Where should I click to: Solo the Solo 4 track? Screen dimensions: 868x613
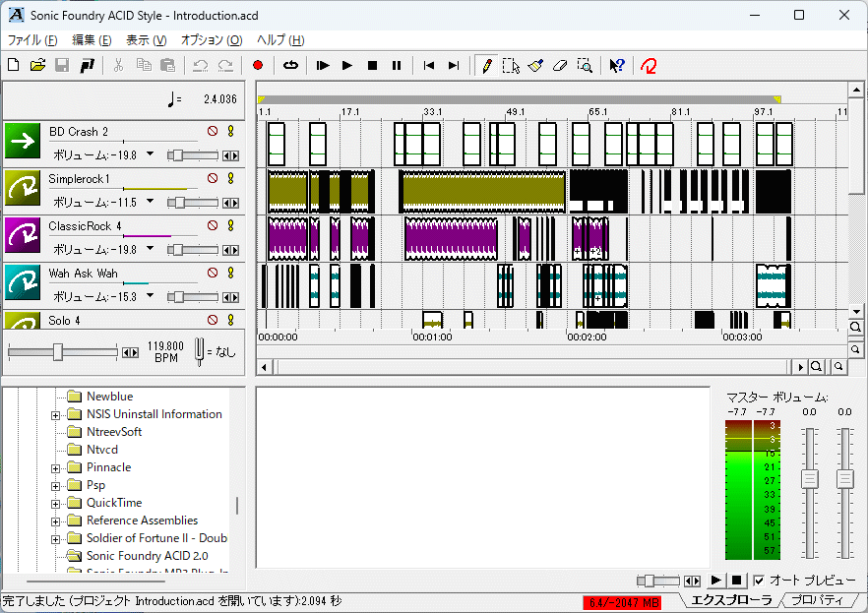(x=231, y=320)
